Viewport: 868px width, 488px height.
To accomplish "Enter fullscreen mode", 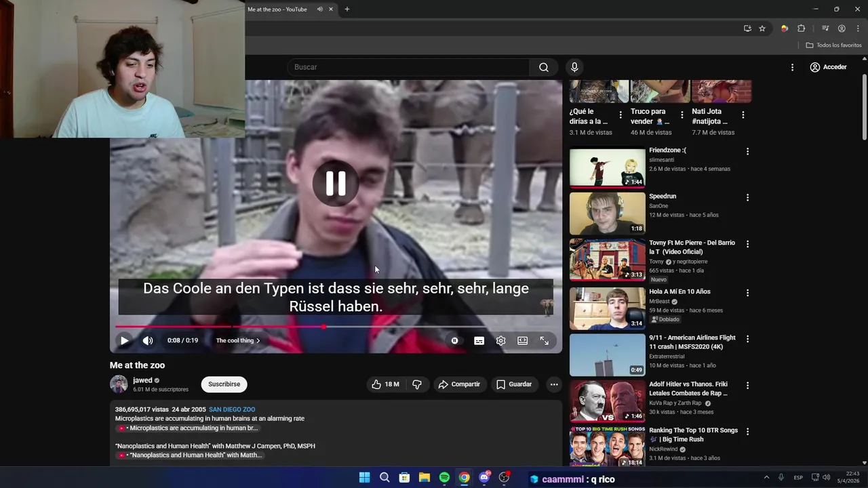I will tap(545, 341).
